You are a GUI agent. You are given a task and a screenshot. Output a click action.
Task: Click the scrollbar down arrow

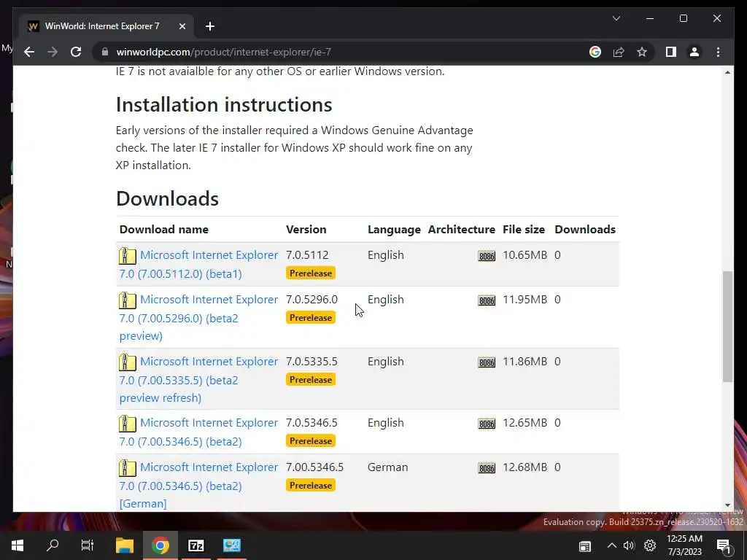[727, 505]
